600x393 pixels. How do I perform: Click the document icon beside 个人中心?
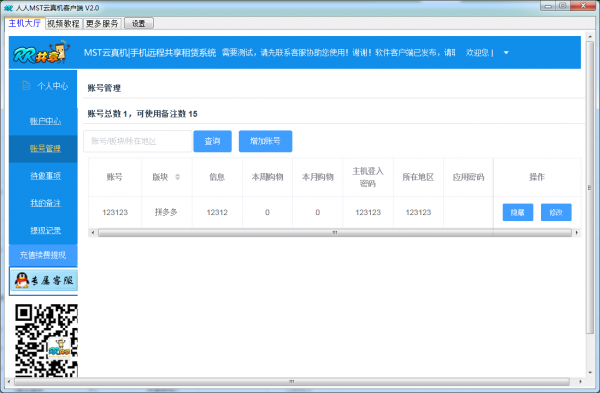tap(26, 86)
